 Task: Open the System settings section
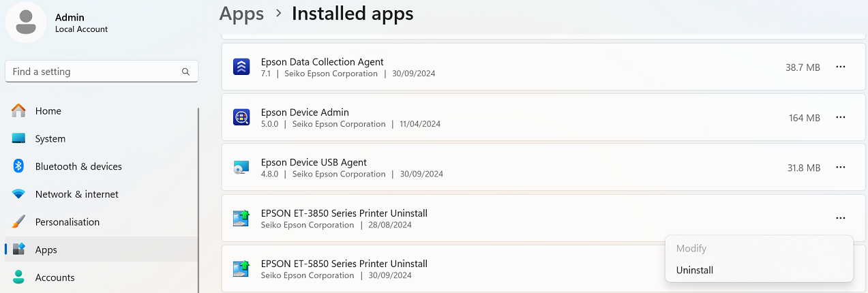click(x=50, y=139)
